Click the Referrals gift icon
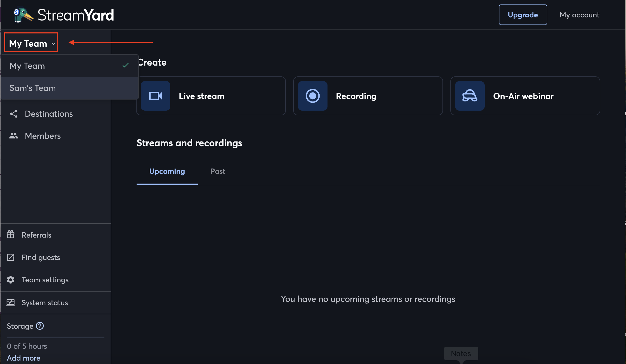The width and height of the screenshot is (626, 364). (11, 234)
